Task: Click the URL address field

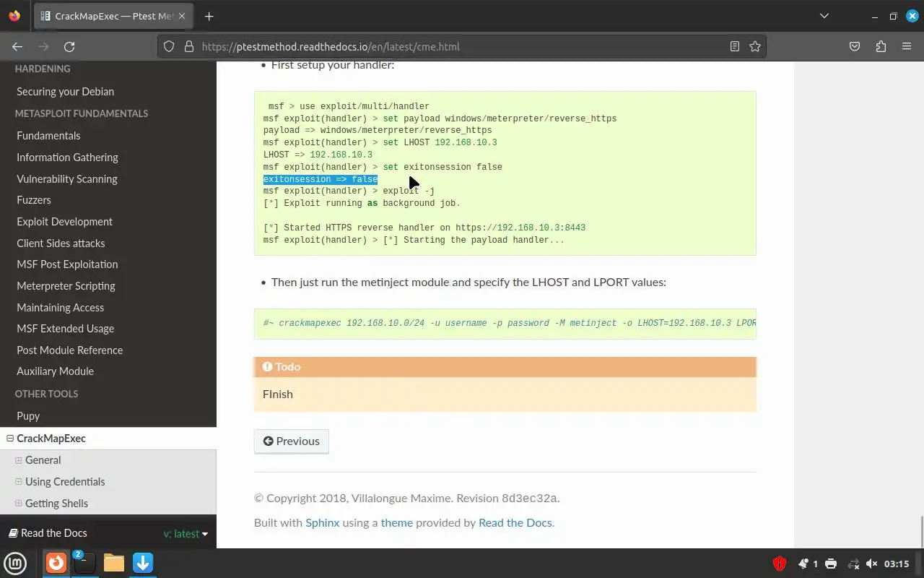Action: click(462, 46)
